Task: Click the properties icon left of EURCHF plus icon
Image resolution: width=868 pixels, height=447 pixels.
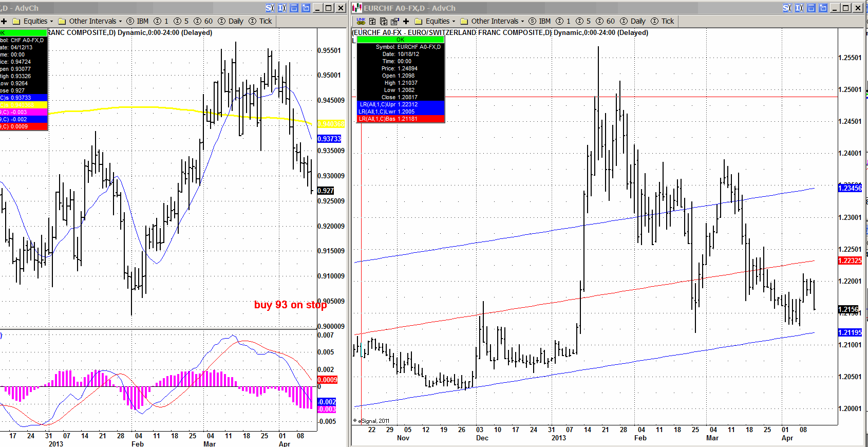Action: click(394, 21)
